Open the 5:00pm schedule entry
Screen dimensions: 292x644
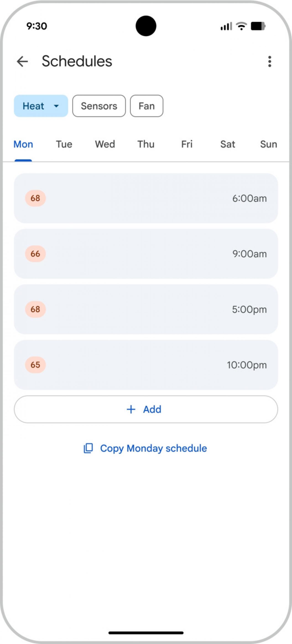[146, 309]
